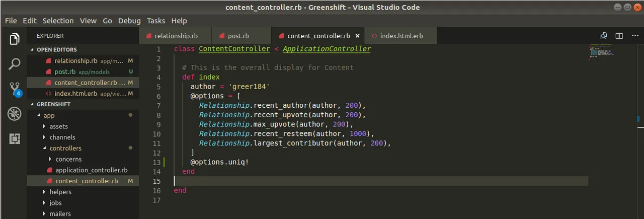Open the Extensions view icon
This screenshot has height=219, width=644.
click(x=15, y=138)
